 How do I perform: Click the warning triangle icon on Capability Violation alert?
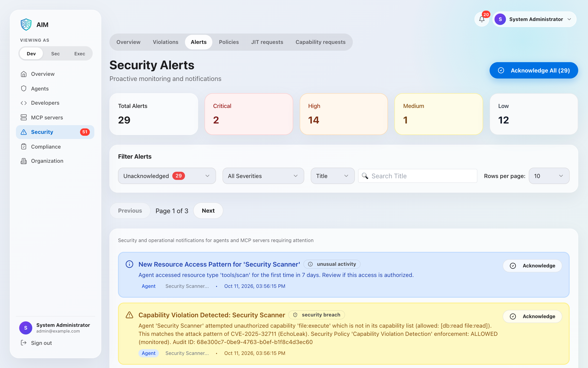click(129, 315)
